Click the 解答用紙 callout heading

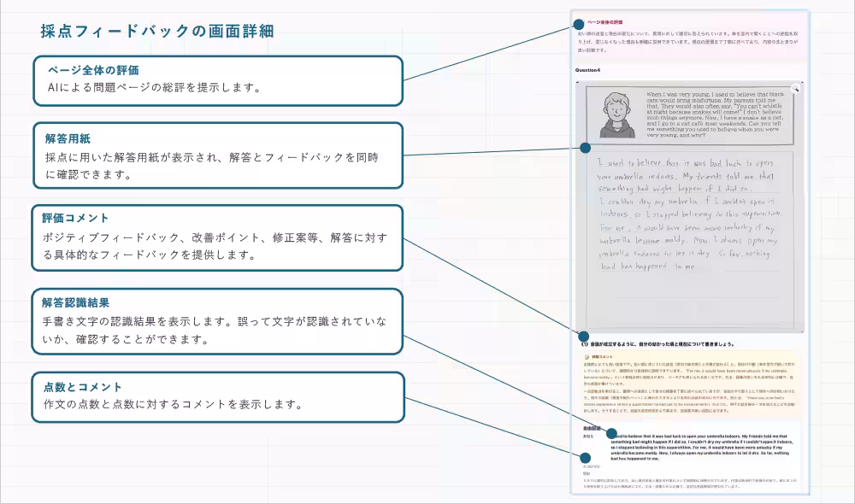[x=68, y=139]
